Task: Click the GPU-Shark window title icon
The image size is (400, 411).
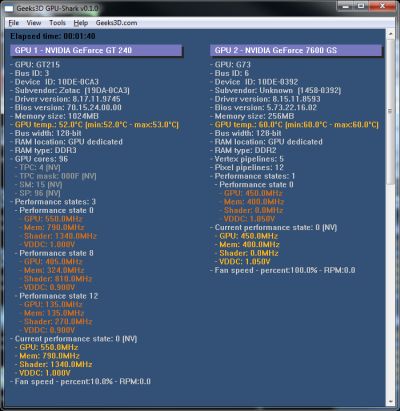Action: 9,9
